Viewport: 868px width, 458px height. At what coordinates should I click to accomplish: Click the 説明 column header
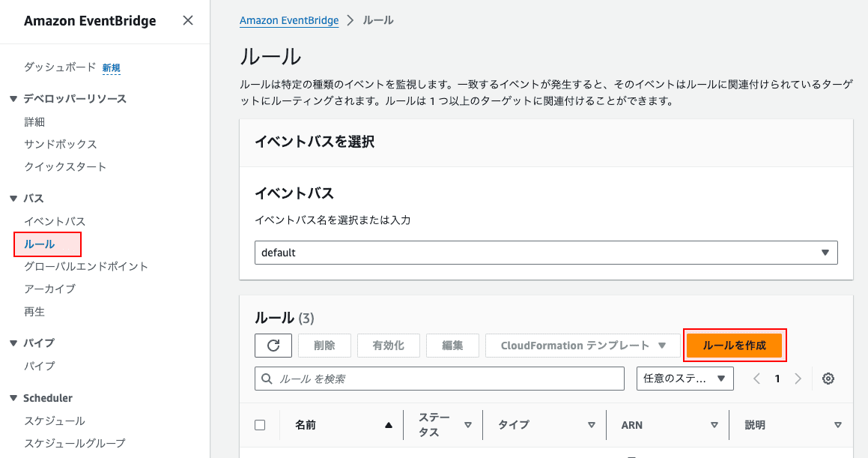point(755,425)
